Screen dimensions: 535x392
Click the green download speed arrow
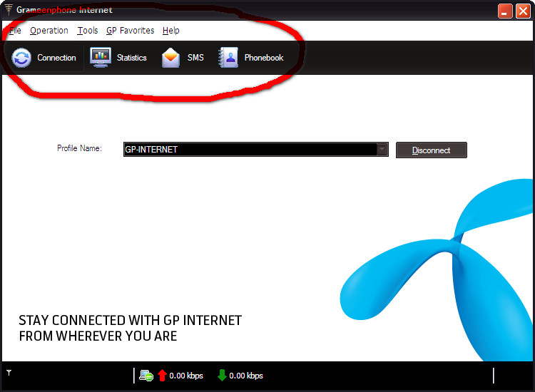(x=222, y=376)
